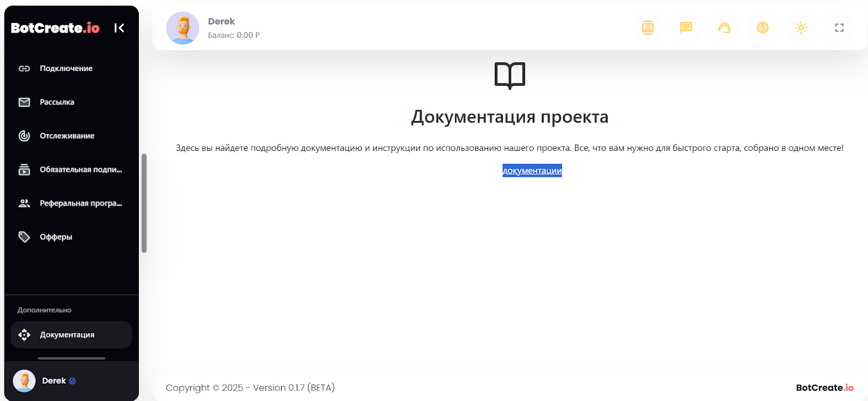
Task: Click the dollar coin balance icon
Action: coord(763,28)
